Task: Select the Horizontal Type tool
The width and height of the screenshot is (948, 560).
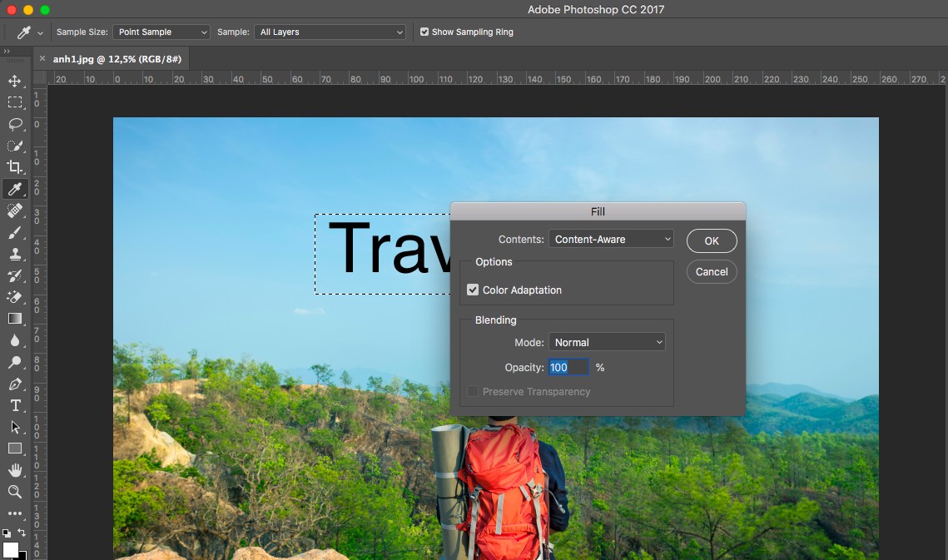Action: [14, 405]
